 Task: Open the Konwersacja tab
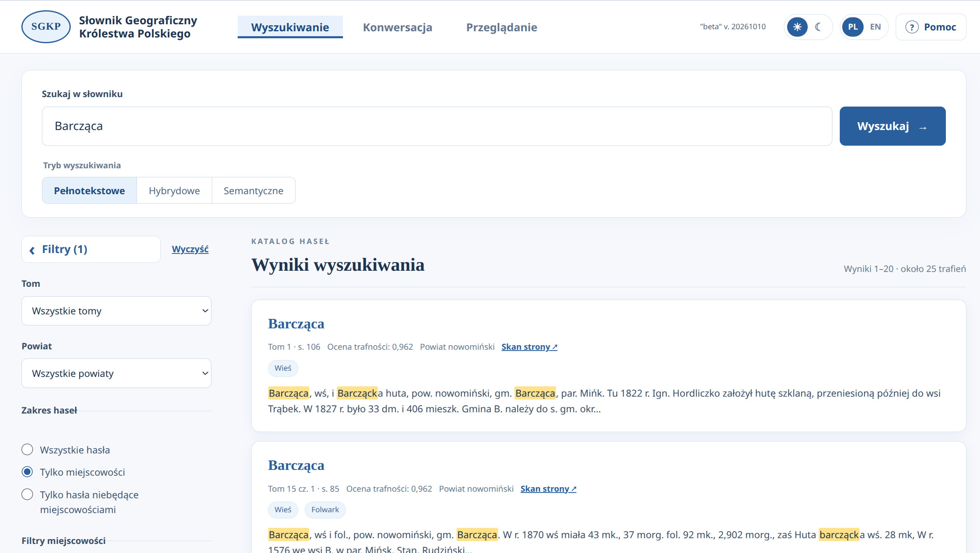pos(397,27)
